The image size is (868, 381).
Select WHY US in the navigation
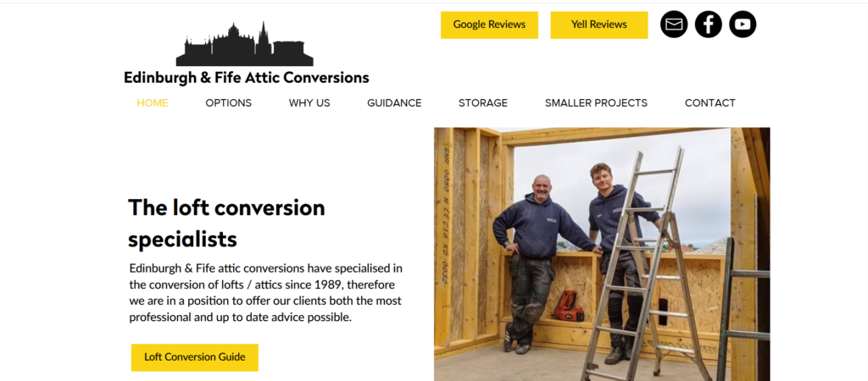tap(309, 103)
